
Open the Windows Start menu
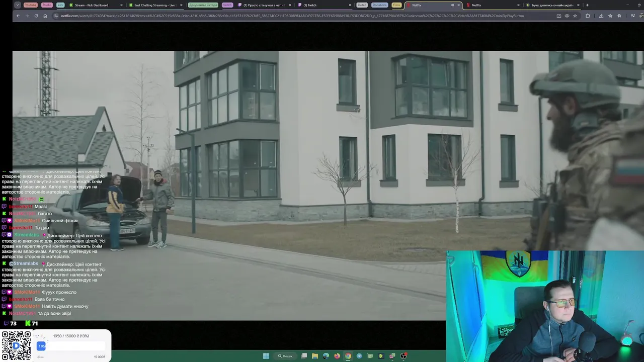[266, 356]
